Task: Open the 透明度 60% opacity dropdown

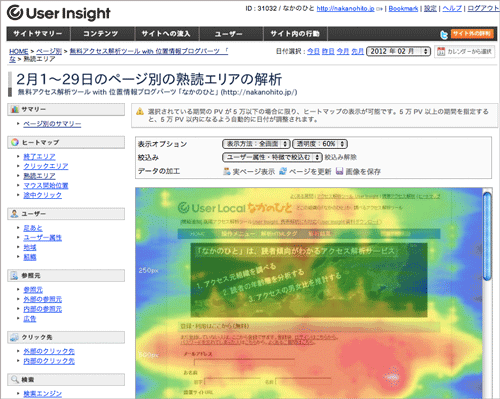Action: coord(320,144)
